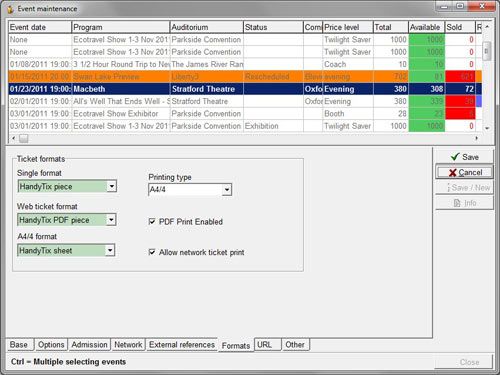Image resolution: width=500 pixels, height=375 pixels.
Task: Click the Total column header
Action: pyautogui.click(x=391, y=27)
